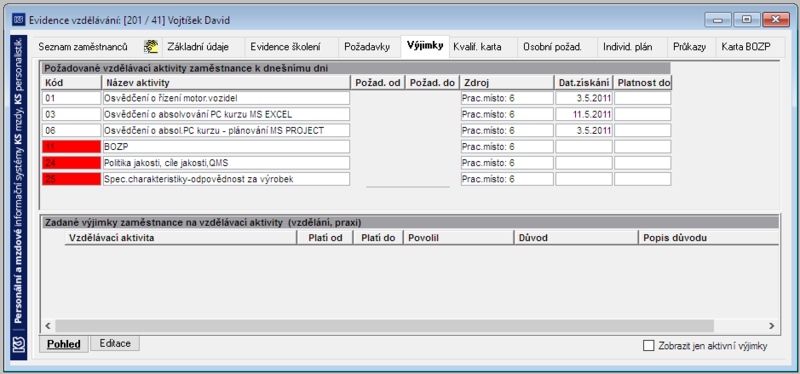
Task: Click Osvědčení o řízení motor.vozidel row
Action: tap(227, 98)
